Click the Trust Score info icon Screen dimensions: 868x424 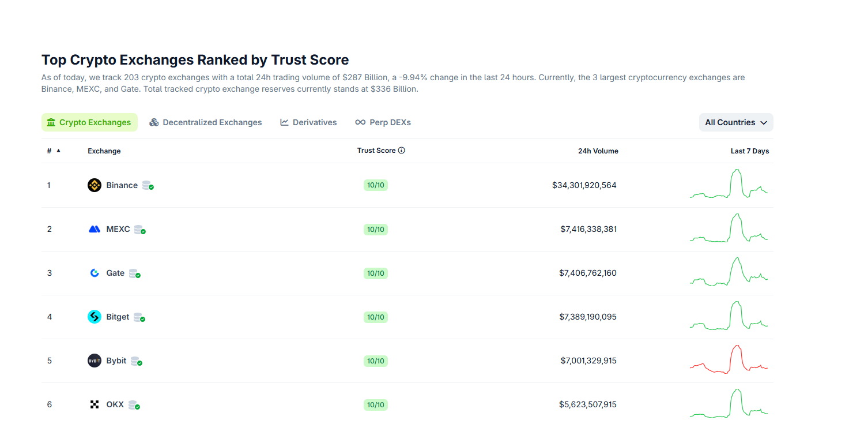point(402,150)
